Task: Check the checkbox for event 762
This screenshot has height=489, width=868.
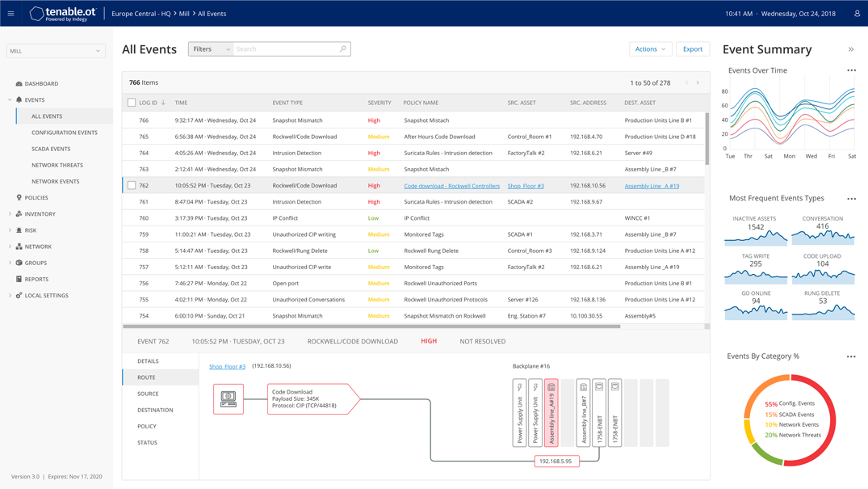Action: (131, 185)
